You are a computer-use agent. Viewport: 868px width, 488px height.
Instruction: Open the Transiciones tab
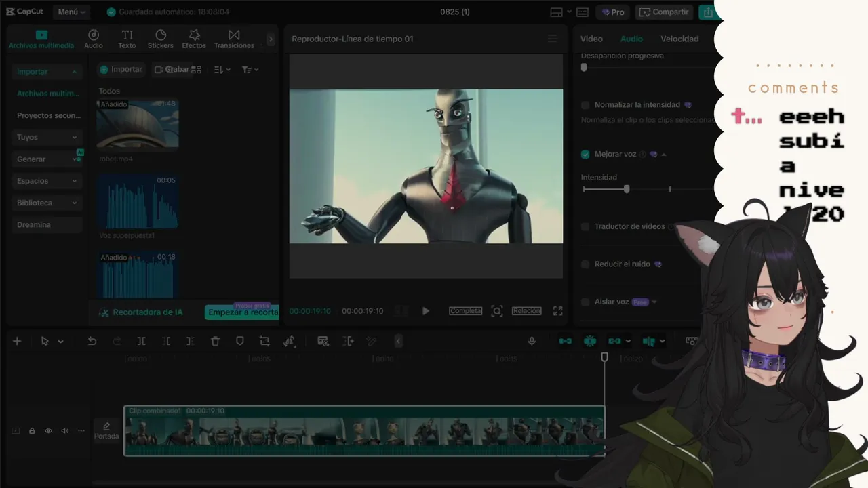click(234, 39)
